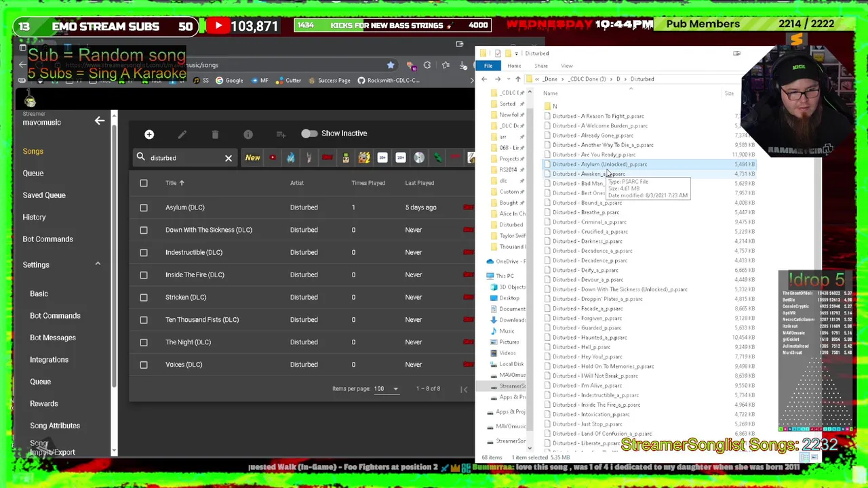Open Rewards settings
This screenshot has width=868, height=488.
pos(44,403)
